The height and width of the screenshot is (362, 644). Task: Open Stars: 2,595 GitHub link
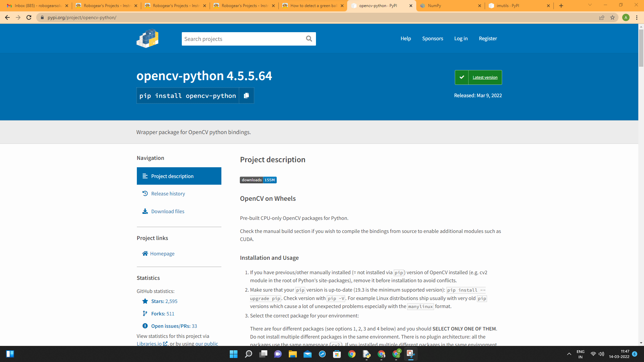[x=164, y=301]
